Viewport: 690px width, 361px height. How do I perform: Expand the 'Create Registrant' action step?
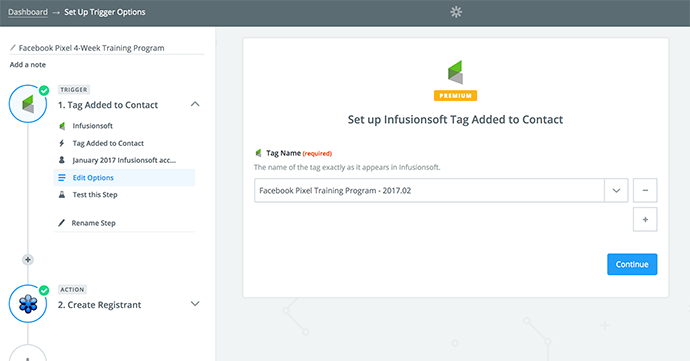tap(195, 304)
